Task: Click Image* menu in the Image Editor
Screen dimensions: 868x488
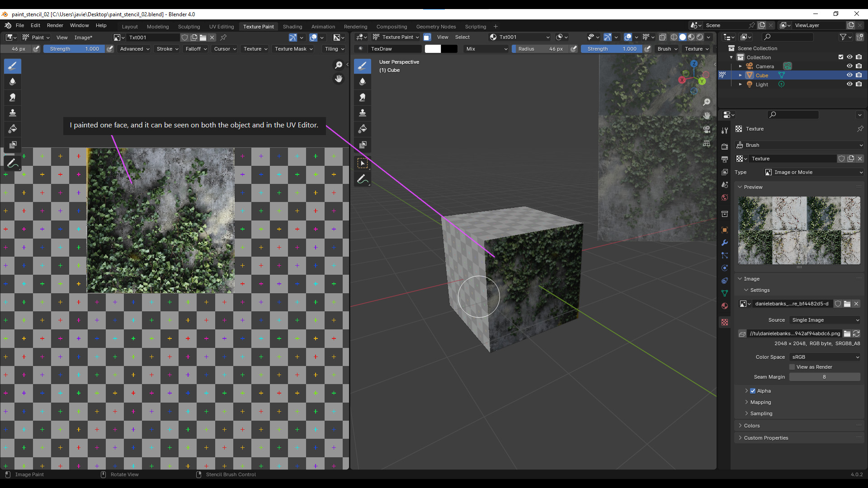Action: pos(83,38)
